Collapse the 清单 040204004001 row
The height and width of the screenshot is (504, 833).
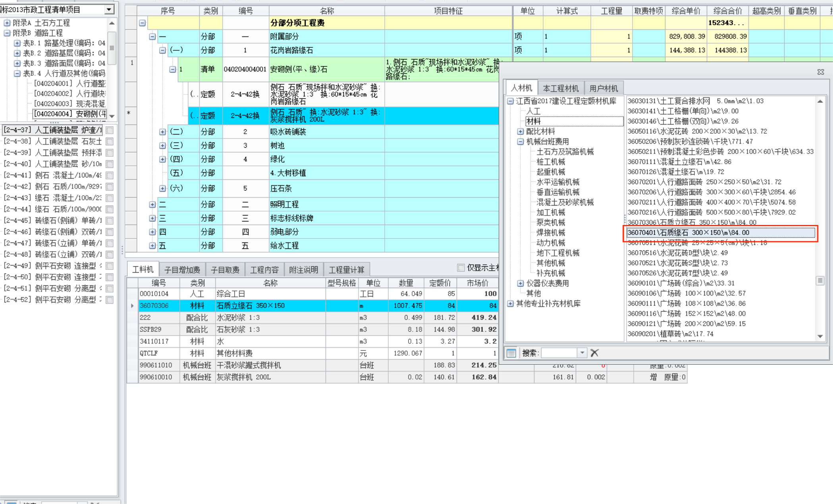(173, 69)
